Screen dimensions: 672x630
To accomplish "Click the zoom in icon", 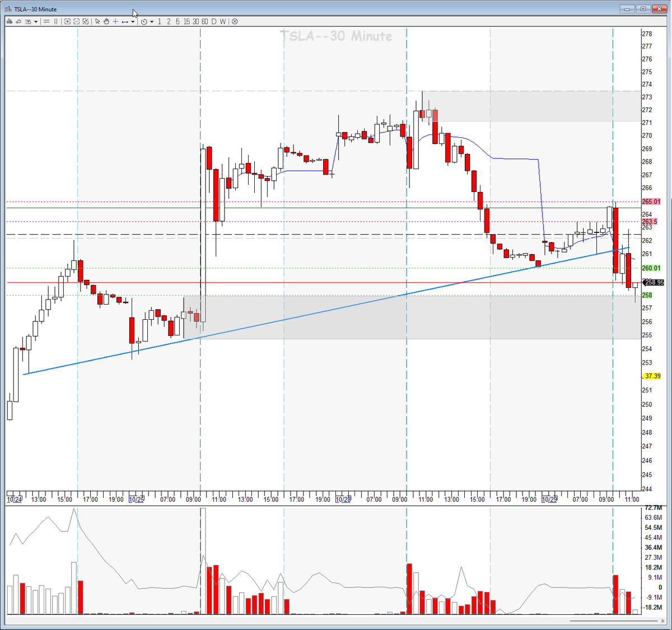I will click(67, 21).
